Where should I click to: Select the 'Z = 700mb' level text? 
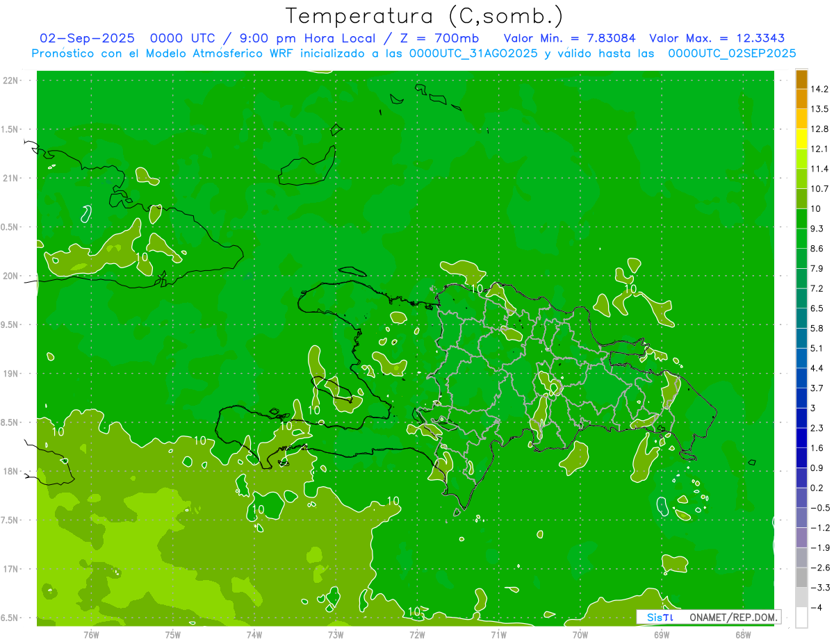pos(440,38)
